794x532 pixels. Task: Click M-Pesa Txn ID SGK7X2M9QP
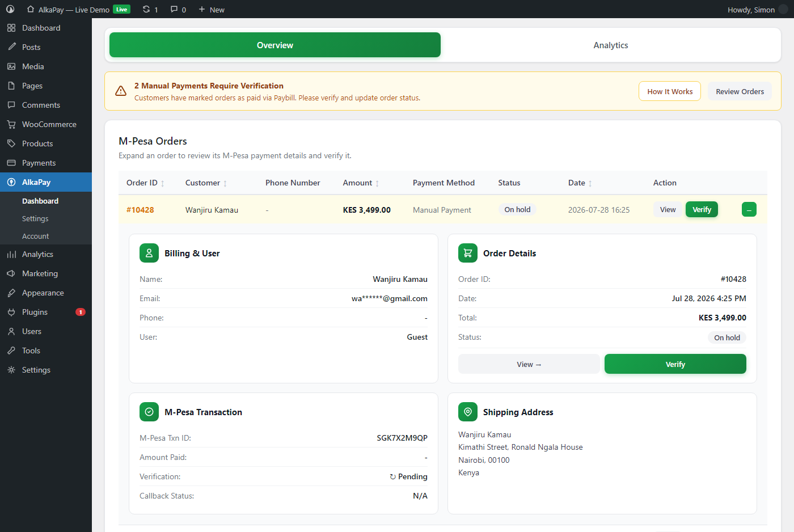402,438
